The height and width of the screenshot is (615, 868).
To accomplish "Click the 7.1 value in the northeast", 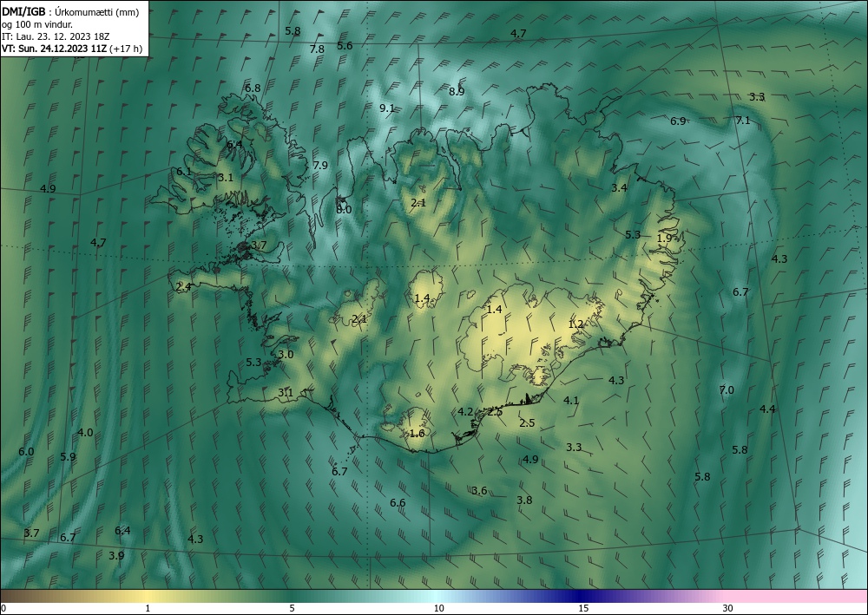I will tap(743, 121).
